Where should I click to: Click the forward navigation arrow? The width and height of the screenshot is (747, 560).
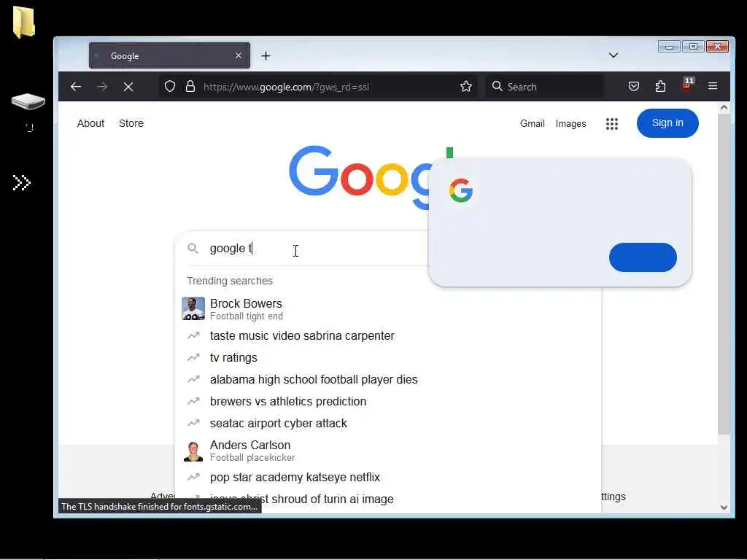tap(102, 87)
